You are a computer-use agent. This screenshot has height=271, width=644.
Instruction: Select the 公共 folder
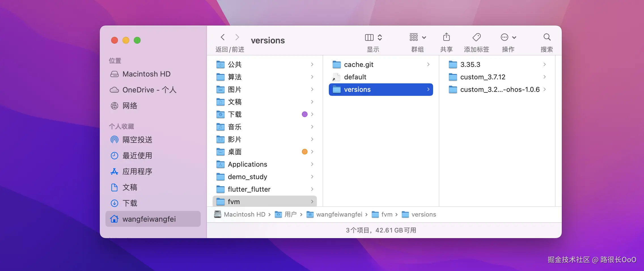coord(265,65)
